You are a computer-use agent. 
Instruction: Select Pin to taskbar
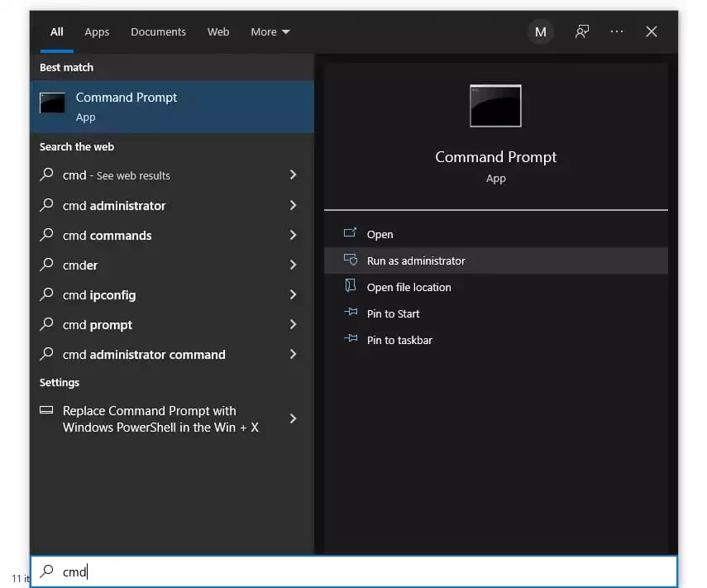click(496, 340)
